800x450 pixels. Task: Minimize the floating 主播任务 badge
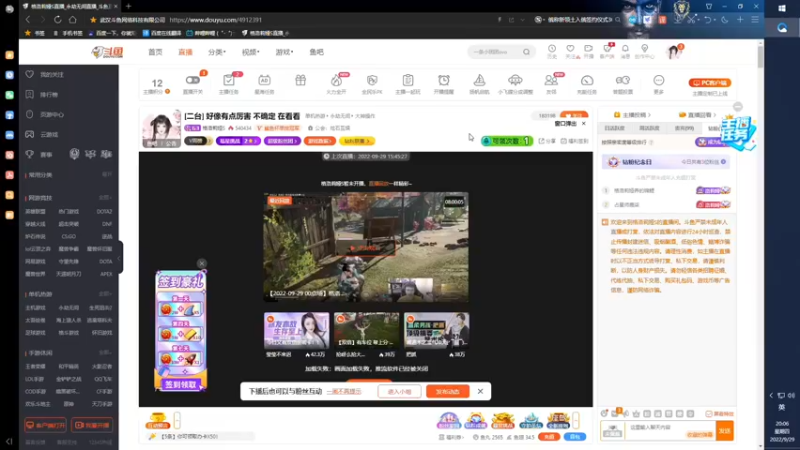coord(738,107)
